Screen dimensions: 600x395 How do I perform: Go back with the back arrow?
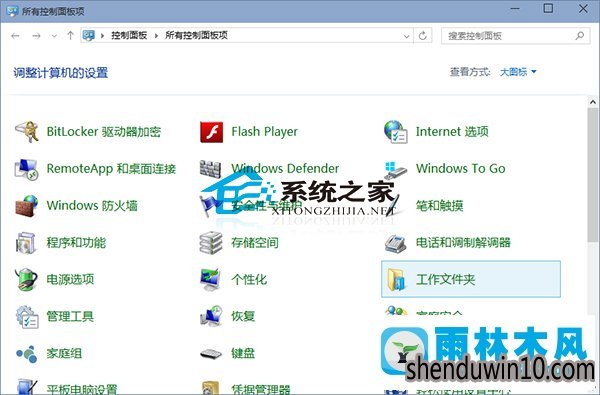click(15, 36)
